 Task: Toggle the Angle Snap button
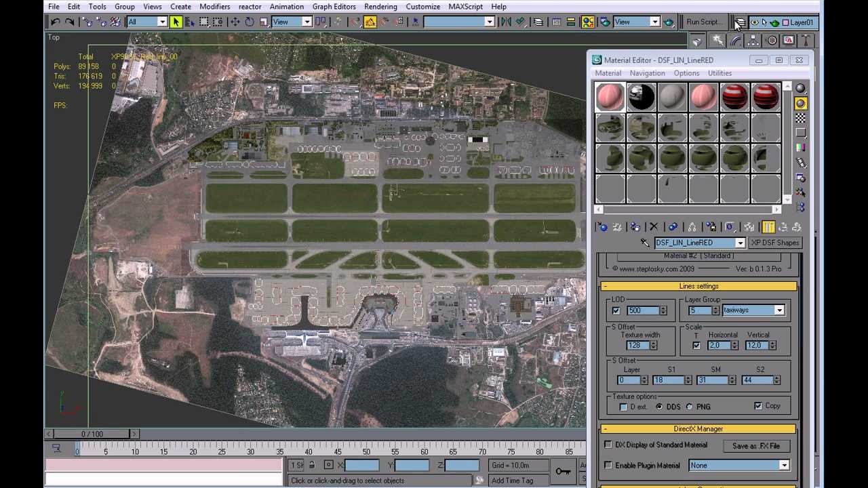click(x=370, y=22)
